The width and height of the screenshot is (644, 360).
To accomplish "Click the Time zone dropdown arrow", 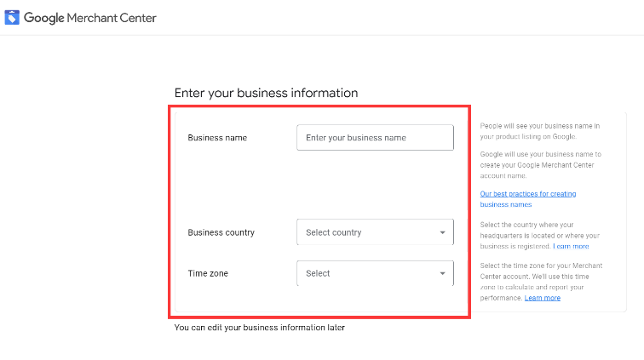I will click(442, 273).
